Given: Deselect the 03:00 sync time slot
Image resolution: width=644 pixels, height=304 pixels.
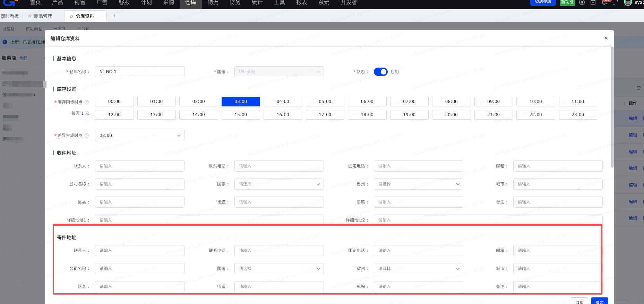Looking at the screenshot, I should tap(241, 102).
